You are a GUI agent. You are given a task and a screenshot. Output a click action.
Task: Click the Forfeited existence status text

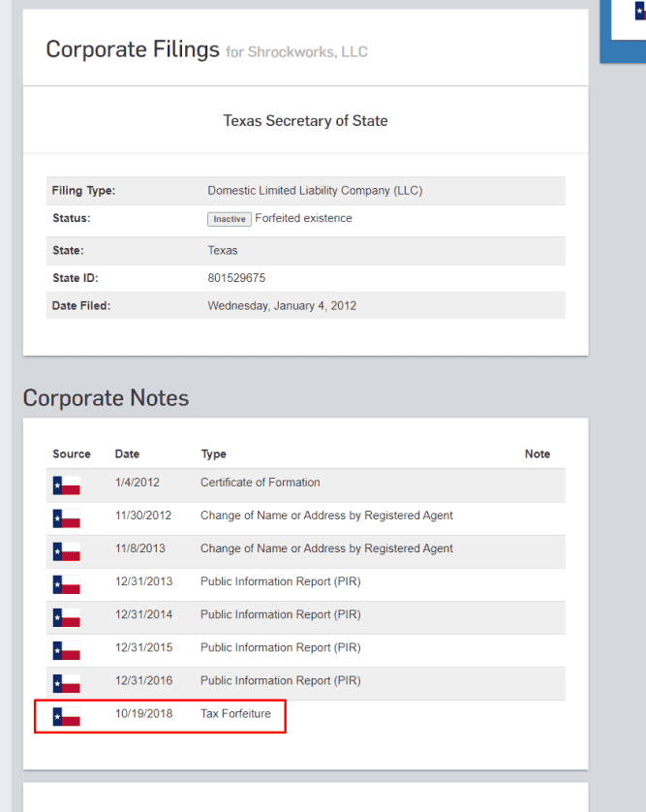(x=303, y=218)
